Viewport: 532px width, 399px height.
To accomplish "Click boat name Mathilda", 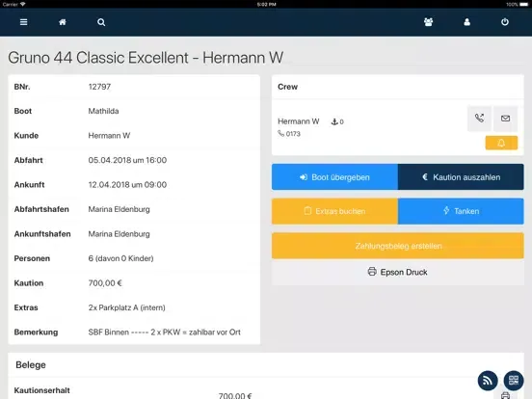I will [x=103, y=111].
